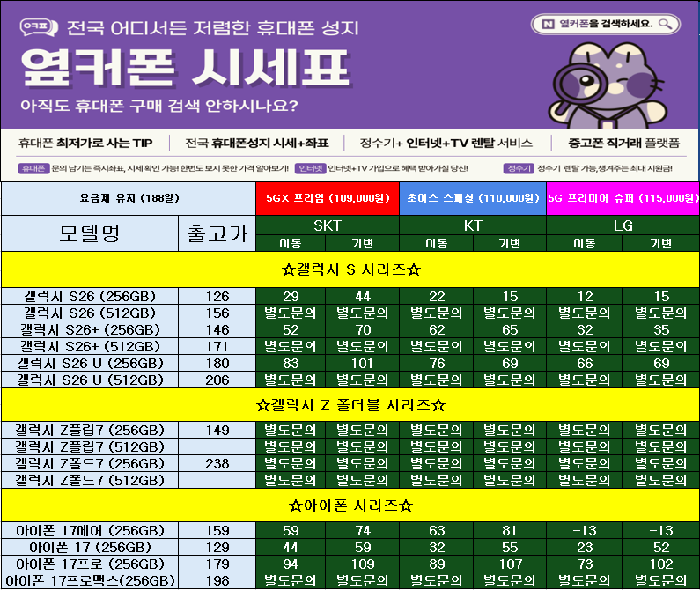Select the 갤럭시 S26 U (512GB) model row
This screenshot has height=590, width=700.
click(90, 380)
